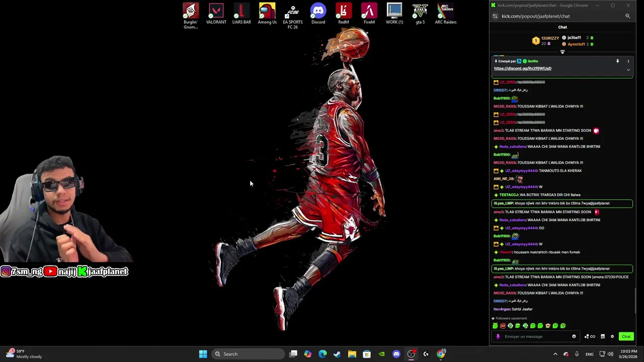The image size is (644, 362).
Task: Open Steam from the taskbar
Action: point(337,354)
